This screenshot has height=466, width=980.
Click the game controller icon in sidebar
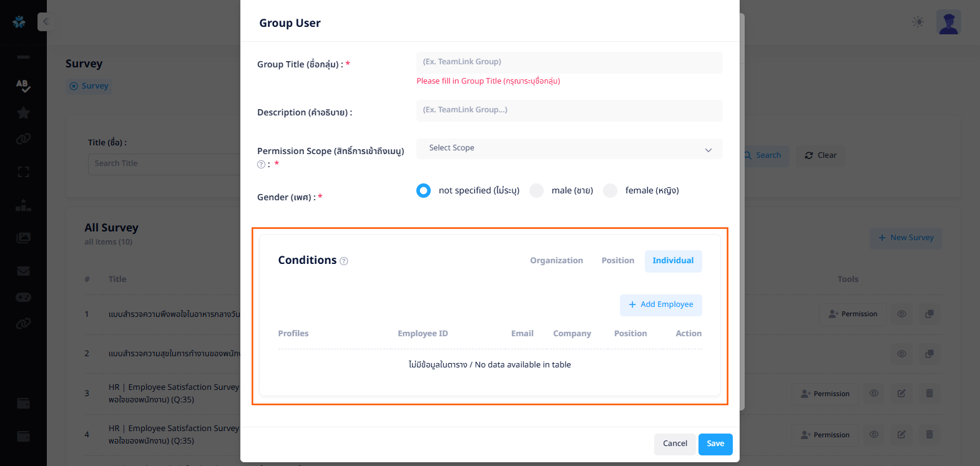point(23,298)
